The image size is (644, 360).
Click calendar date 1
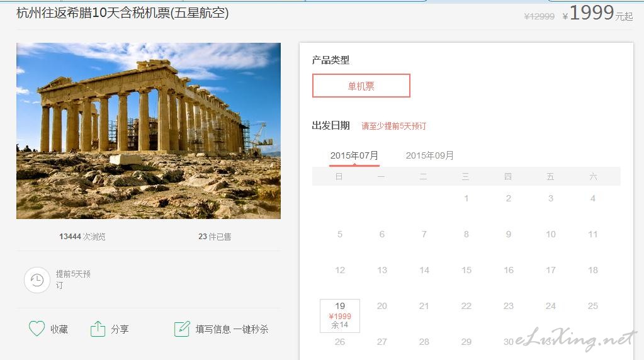click(x=466, y=198)
